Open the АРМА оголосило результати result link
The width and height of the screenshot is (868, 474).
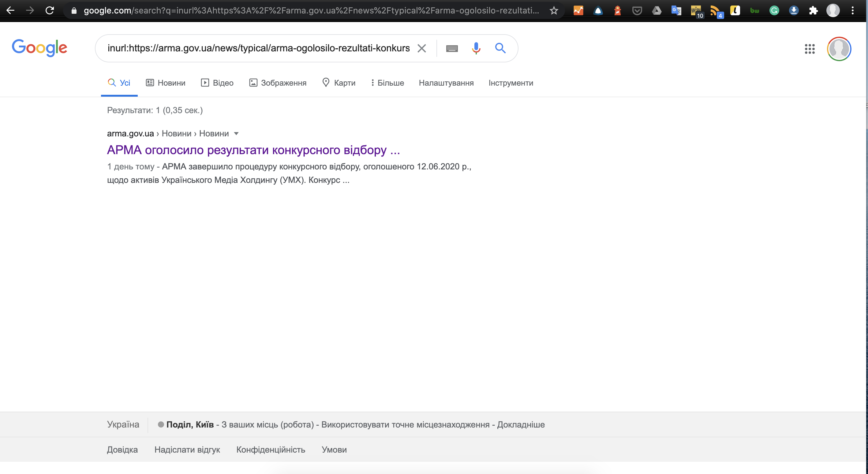point(253,150)
